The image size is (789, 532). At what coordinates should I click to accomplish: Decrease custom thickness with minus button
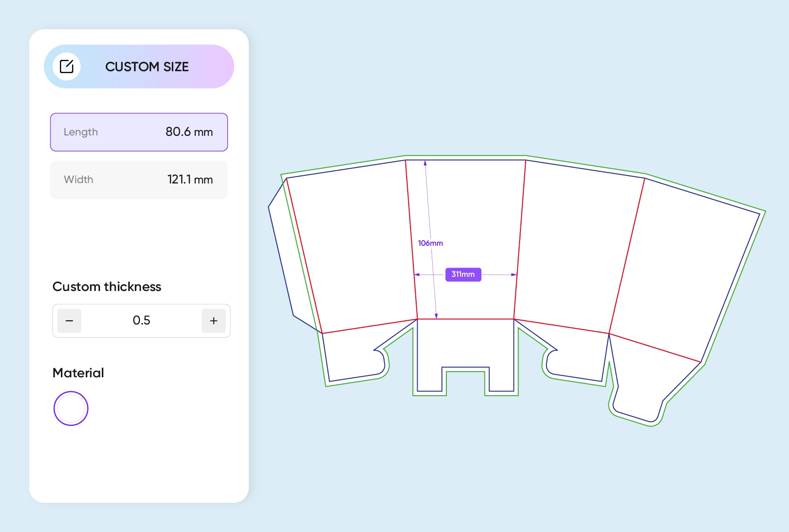(x=69, y=321)
